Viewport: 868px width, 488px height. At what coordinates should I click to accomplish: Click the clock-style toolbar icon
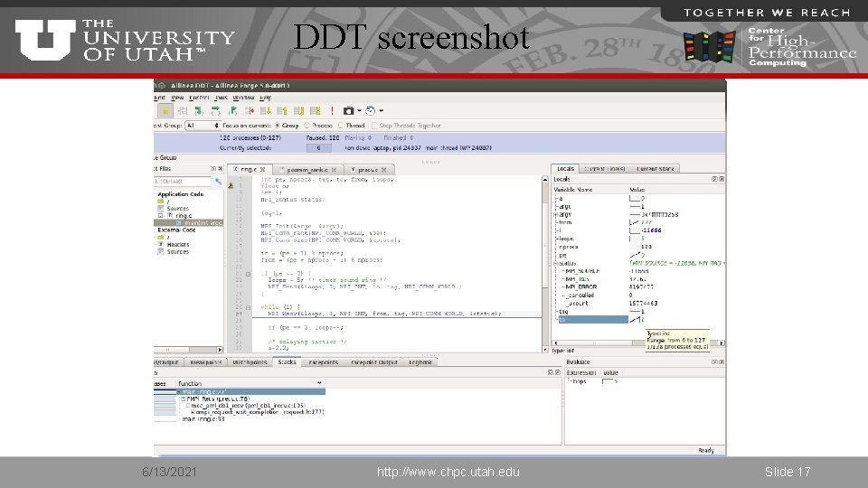[371, 110]
